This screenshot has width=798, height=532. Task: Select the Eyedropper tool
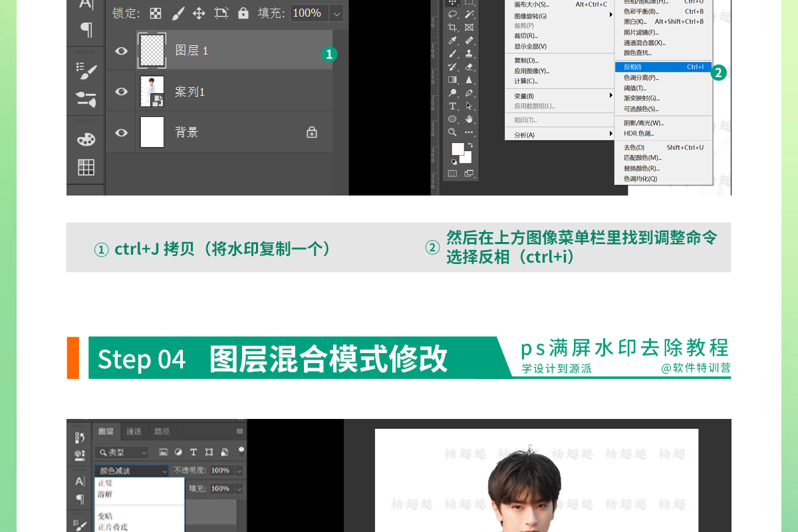click(453, 41)
